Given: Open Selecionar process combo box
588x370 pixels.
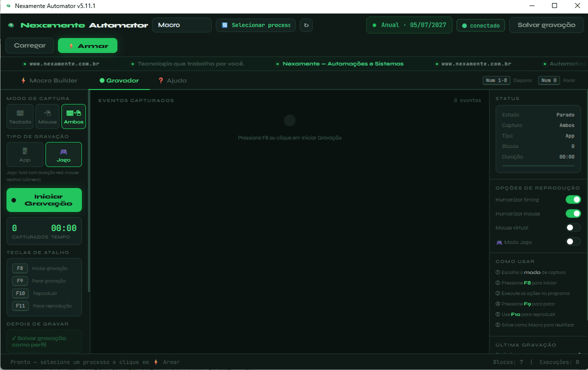Looking at the screenshot, I should point(256,25).
